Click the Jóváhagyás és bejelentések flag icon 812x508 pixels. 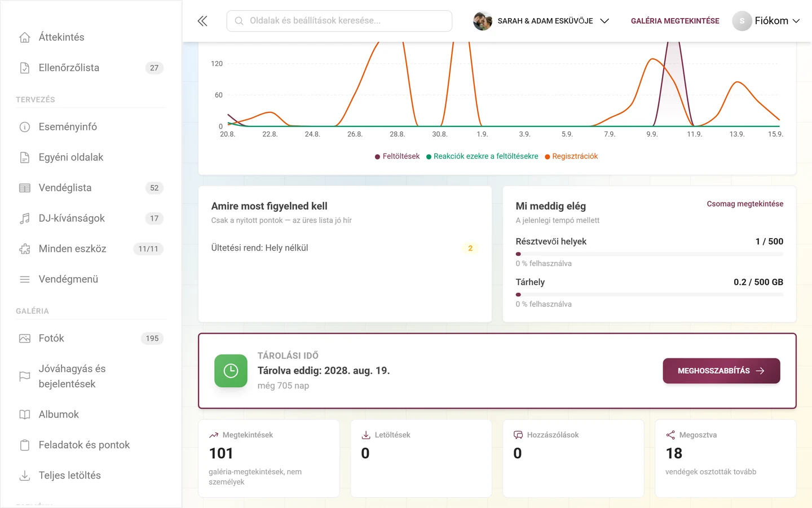click(25, 376)
